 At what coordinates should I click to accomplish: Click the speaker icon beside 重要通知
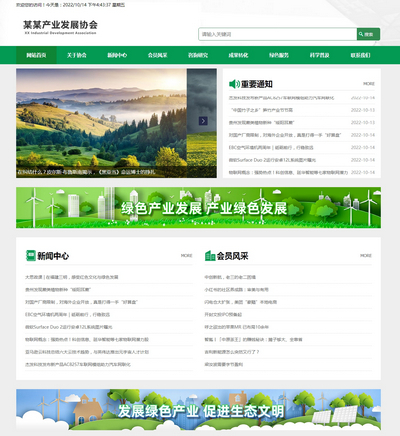[234, 84]
